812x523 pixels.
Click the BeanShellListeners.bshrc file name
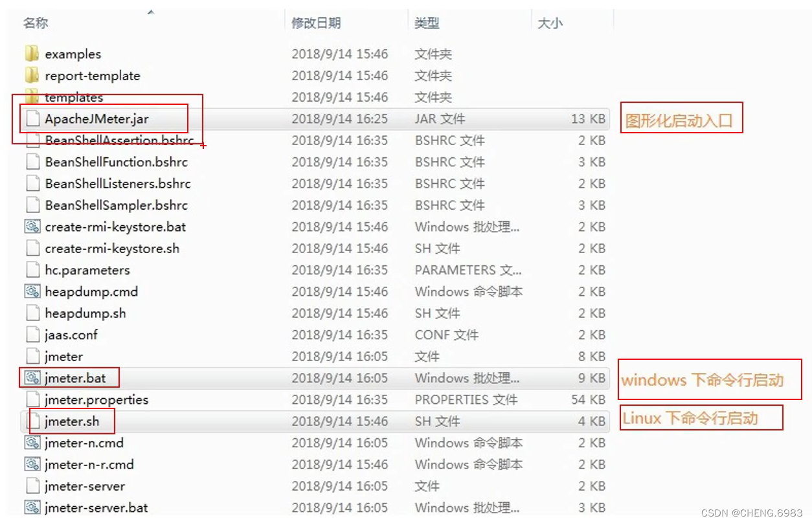(118, 184)
